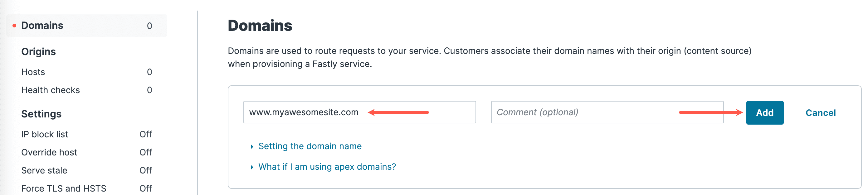868x195 pixels.
Task: Click the Off status for Override host
Action: (146, 152)
